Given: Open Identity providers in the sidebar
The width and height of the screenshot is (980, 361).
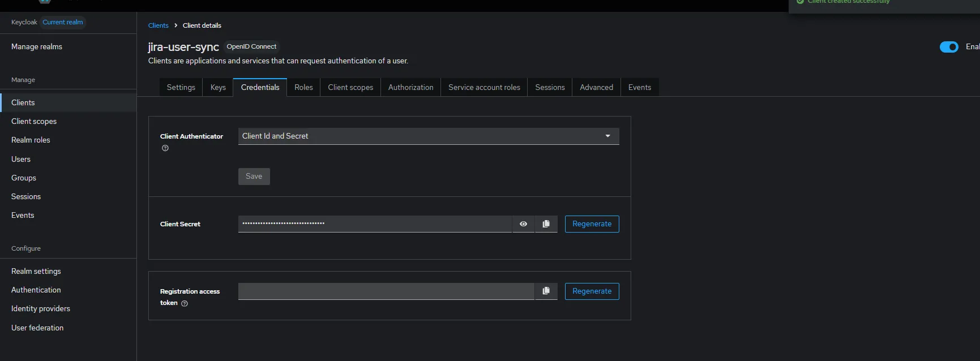Looking at the screenshot, I should pos(68,308).
